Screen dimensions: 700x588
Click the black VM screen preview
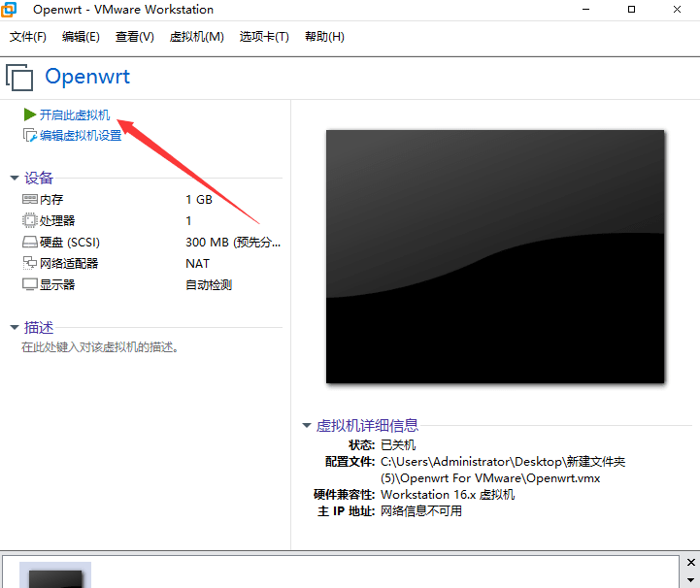[495, 257]
